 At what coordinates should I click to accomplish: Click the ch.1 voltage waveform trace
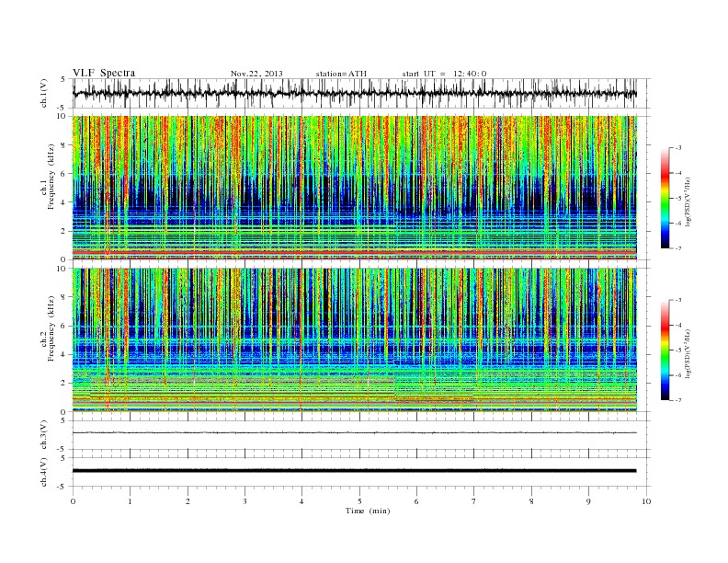[355, 93]
